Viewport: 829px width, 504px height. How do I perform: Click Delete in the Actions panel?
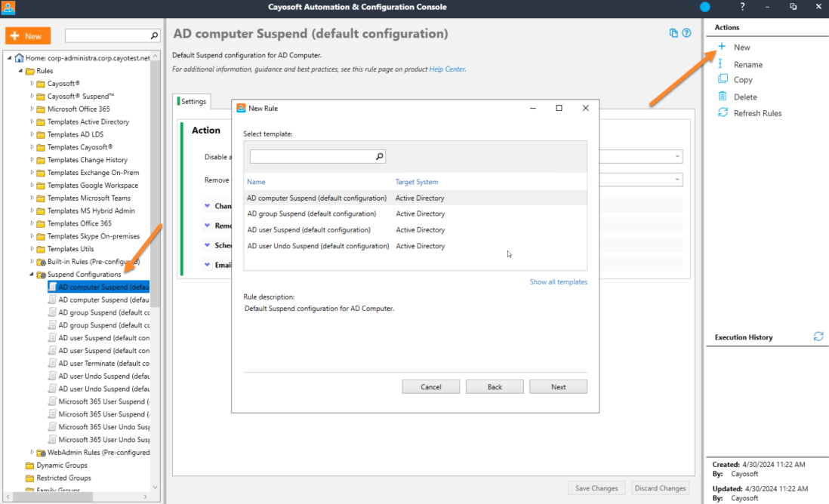(x=745, y=97)
